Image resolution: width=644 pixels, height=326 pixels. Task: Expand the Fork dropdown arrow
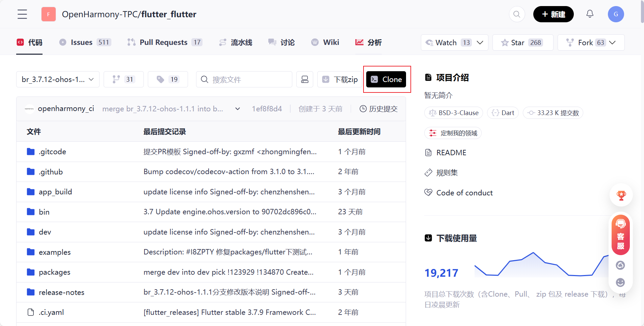click(613, 43)
